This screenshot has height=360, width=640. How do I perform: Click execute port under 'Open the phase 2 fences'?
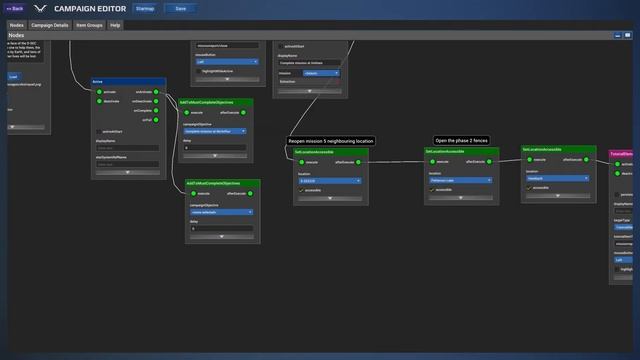(432, 162)
